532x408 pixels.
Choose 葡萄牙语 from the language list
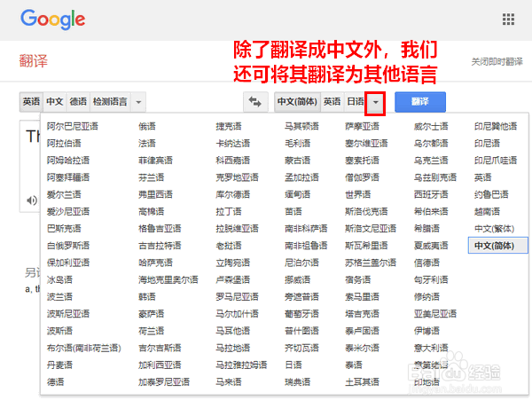point(302,314)
